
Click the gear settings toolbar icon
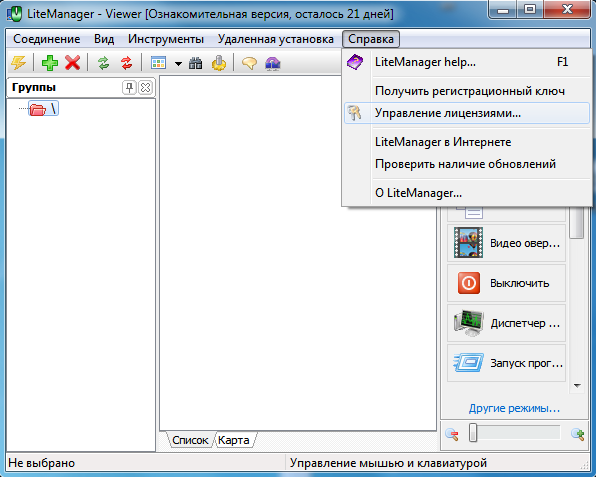pos(219,63)
